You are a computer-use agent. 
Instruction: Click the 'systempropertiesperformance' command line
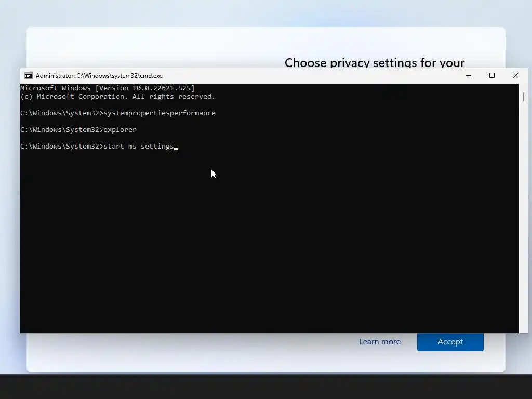(x=118, y=113)
